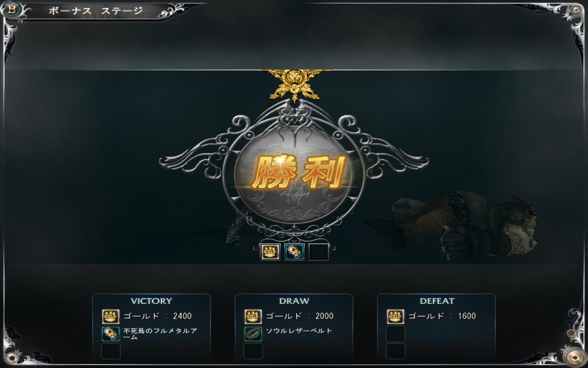Click the 不死鳥のフルメタルアーム item icon

pos(111,334)
